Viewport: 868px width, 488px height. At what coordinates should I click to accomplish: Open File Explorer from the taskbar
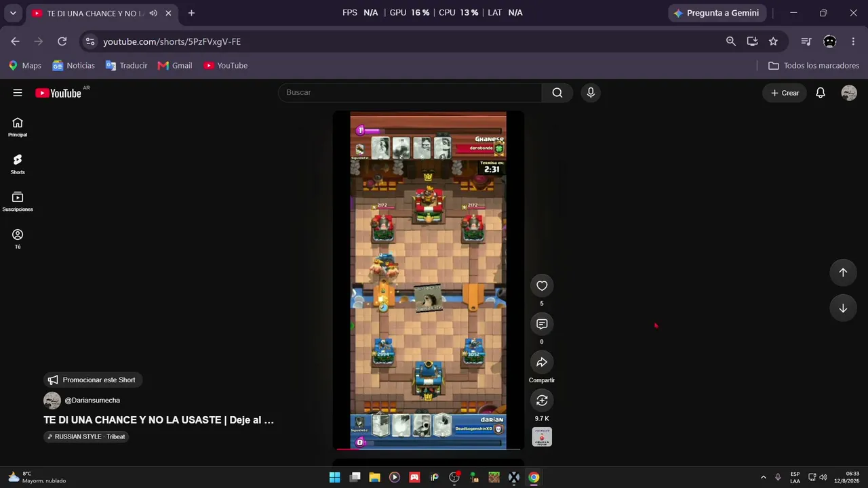374,477
